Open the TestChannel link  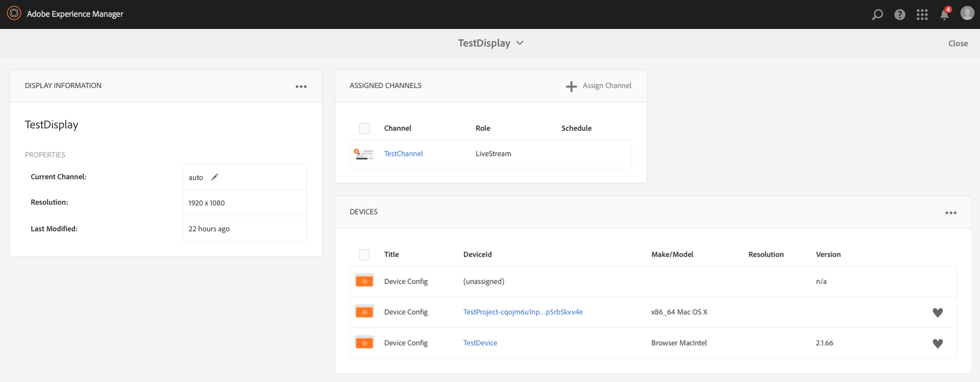tap(403, 154)
